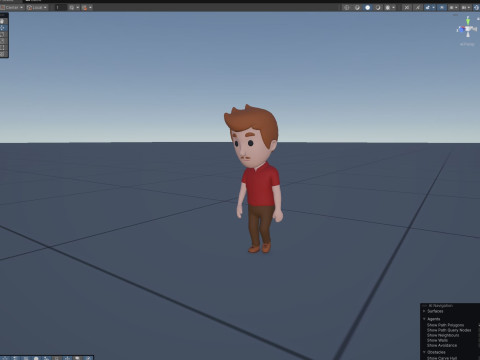Click the grid visibility icon in the top toolbar
This screenshot has height=360, width=480.
click(452, 7)
